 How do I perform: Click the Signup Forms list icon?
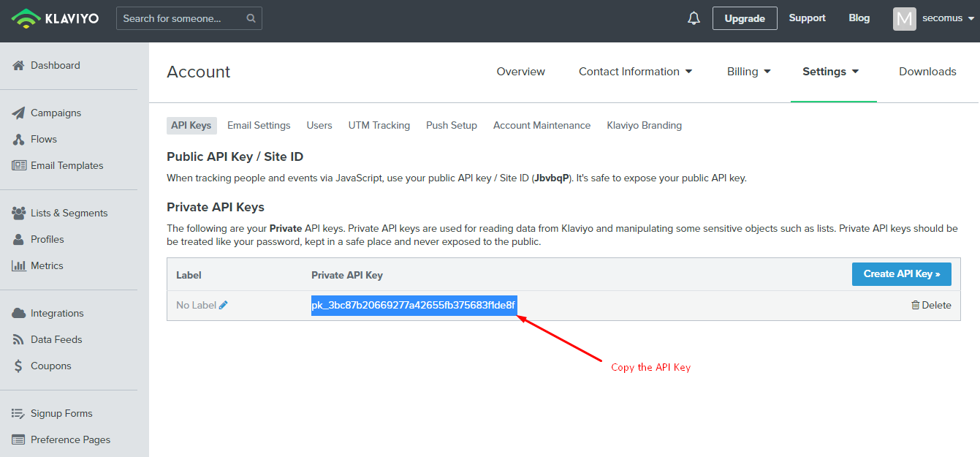(x=19, y=413)
